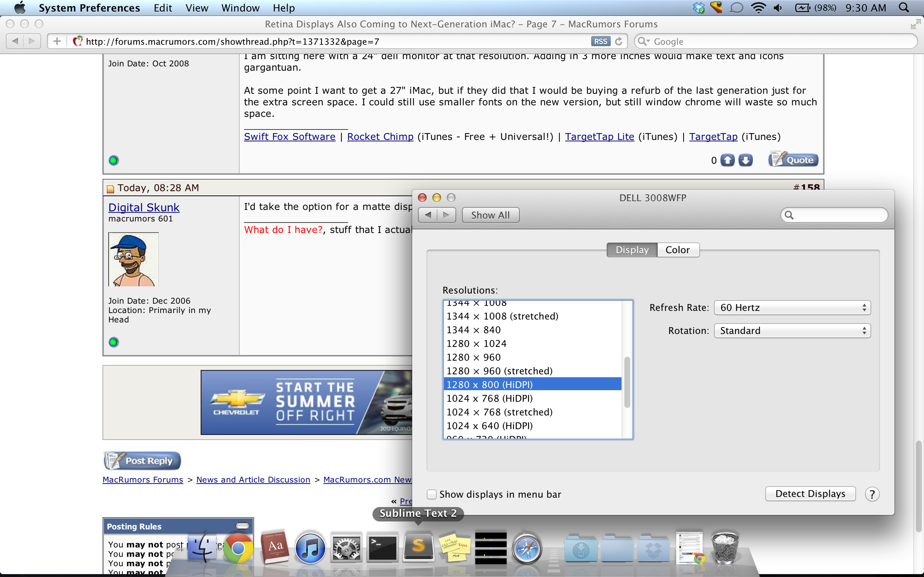Screen dimensions: 924x577
Task: Open the Swift Fox Software link
Action: [289, 137]
